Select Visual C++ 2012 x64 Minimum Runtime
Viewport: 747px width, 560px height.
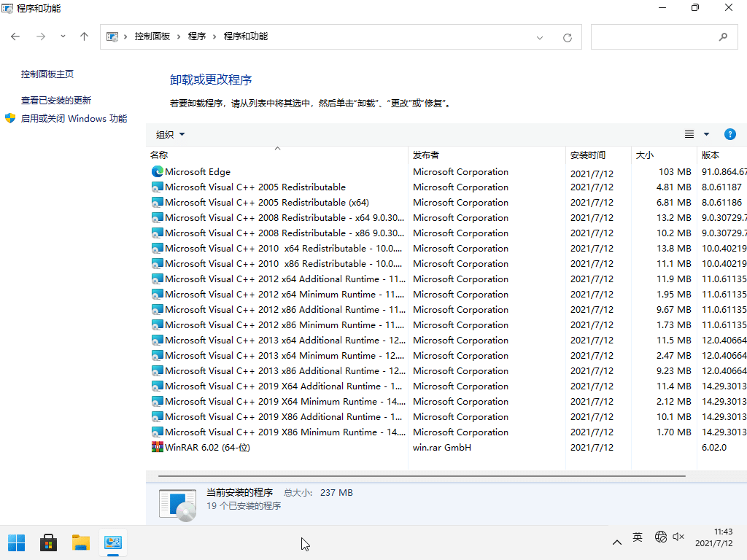pos(446,295)
